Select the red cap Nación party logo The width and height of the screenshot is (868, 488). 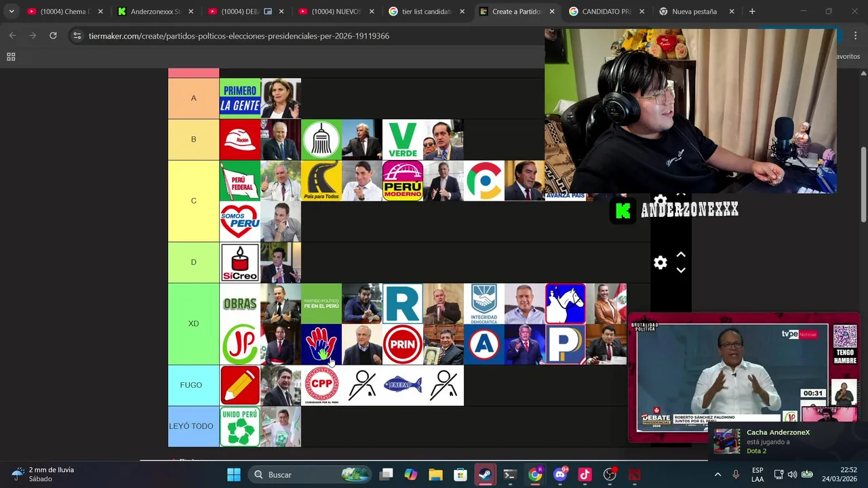[x=240, y=140]
